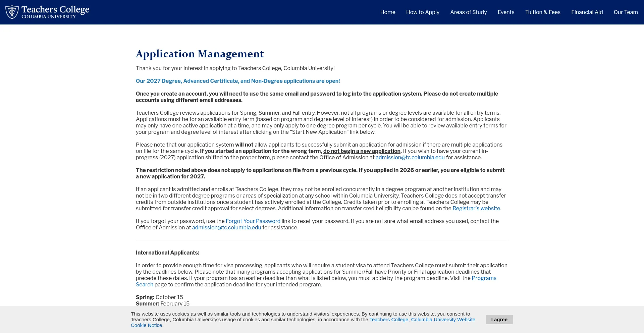
Task: Open Our Team navigation link
Action: (x=626, y=12)
